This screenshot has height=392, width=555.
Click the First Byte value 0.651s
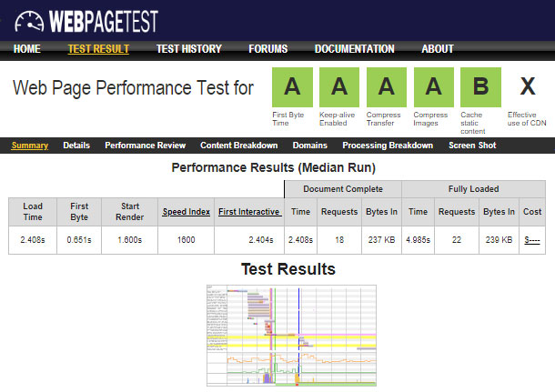point(79,240)
